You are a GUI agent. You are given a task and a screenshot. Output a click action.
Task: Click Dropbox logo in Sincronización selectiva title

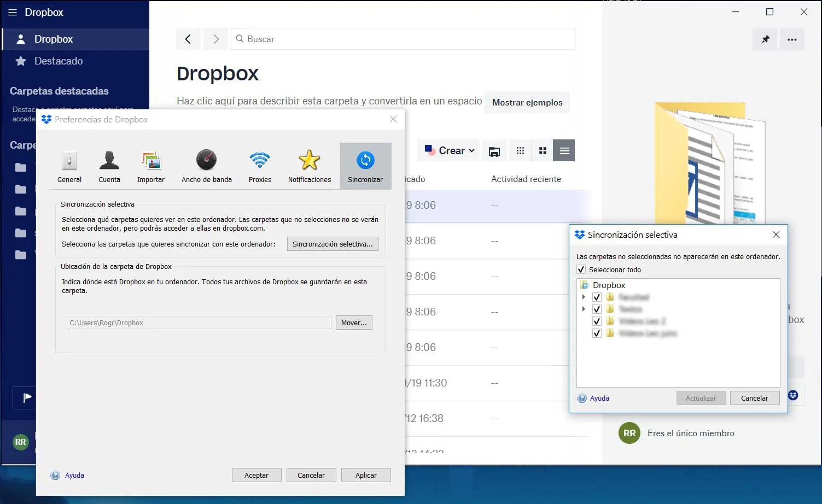580,235
